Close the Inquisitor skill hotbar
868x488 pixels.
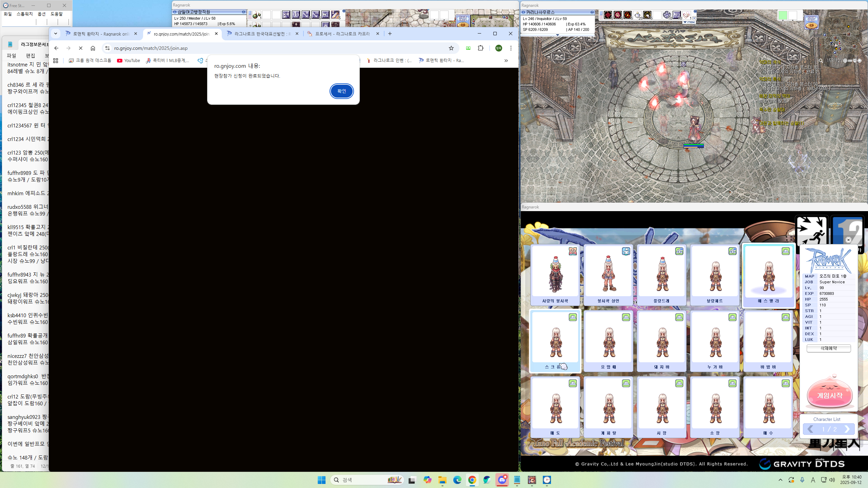[x=695, y=12]
